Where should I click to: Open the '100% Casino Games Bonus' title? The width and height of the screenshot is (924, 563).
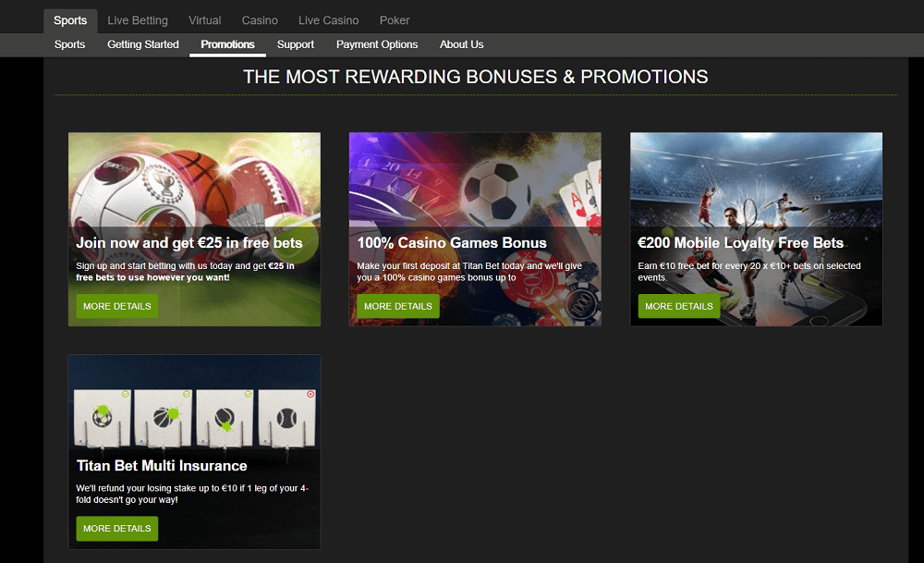452,243
